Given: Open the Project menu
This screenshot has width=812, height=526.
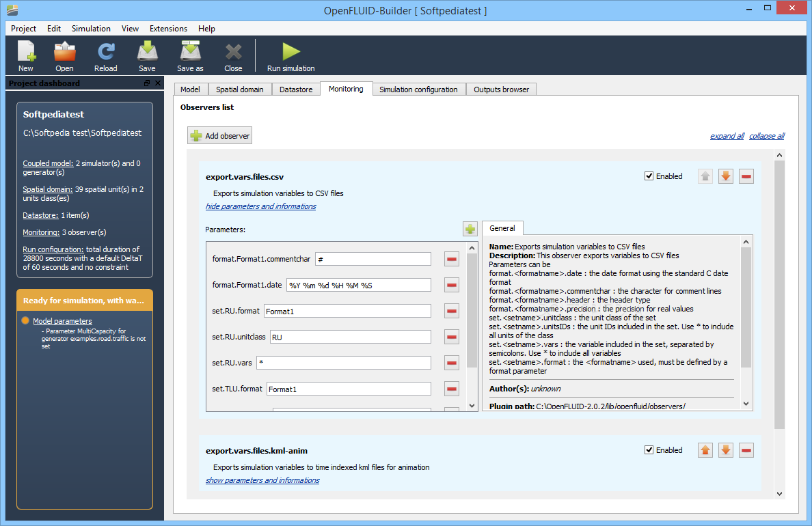Looking at the screenshot, I should coord(23,29).
